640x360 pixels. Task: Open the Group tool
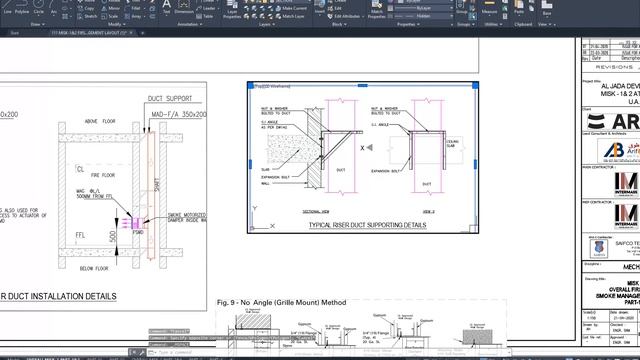462,7
